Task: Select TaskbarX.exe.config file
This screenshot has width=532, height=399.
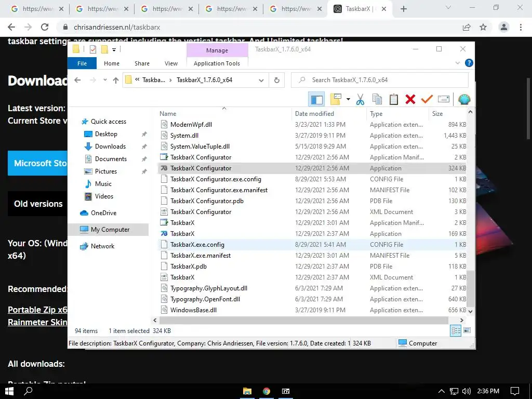Action: click(312, 245)
